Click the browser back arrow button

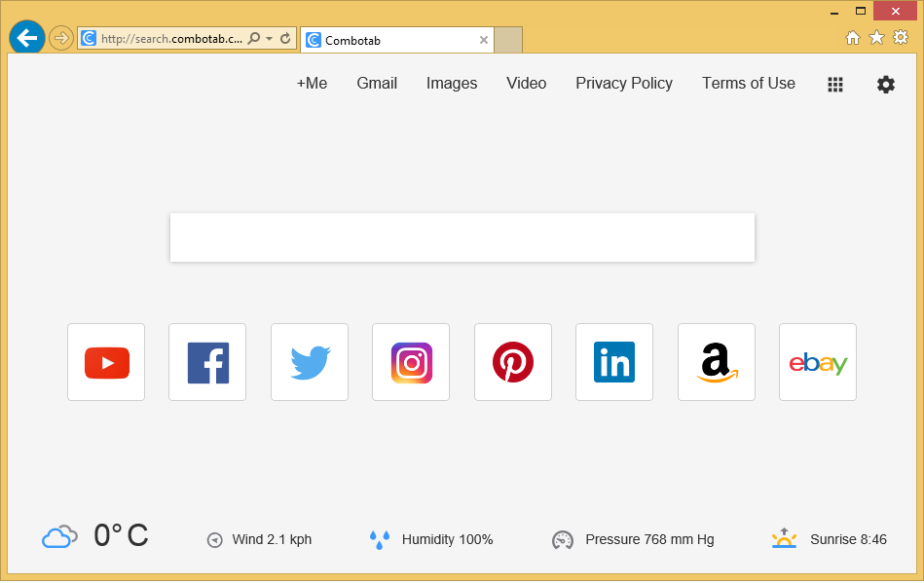26,38
